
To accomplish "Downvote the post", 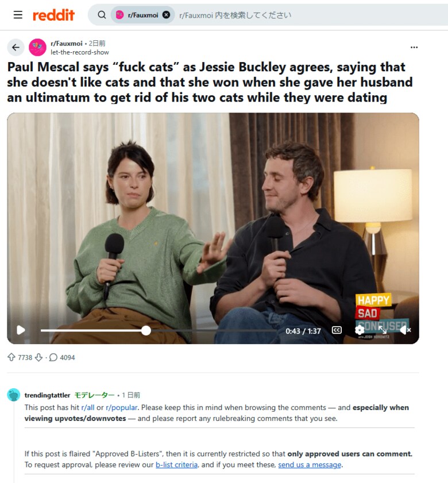I will tap(38, 357).
